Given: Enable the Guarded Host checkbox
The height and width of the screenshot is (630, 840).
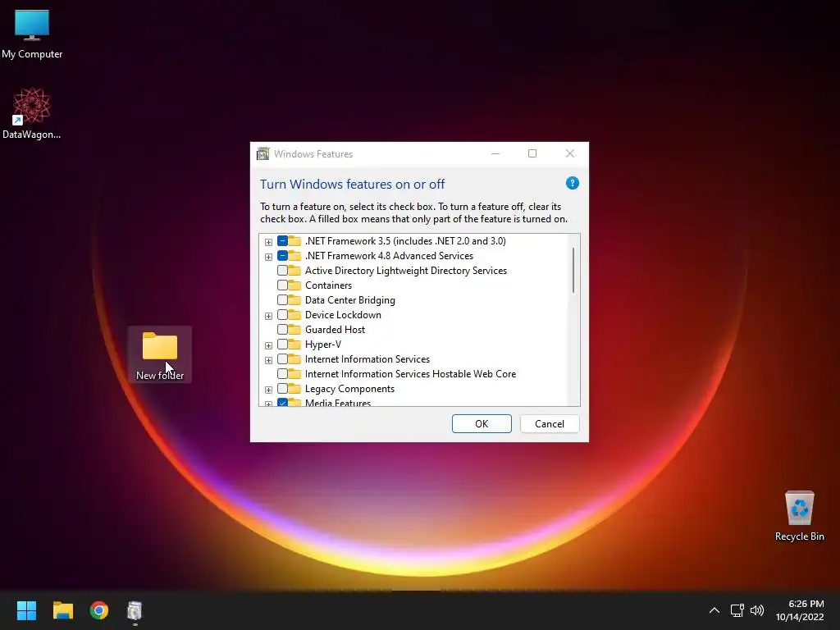Looking at the screenshot, I should [282, 330].
